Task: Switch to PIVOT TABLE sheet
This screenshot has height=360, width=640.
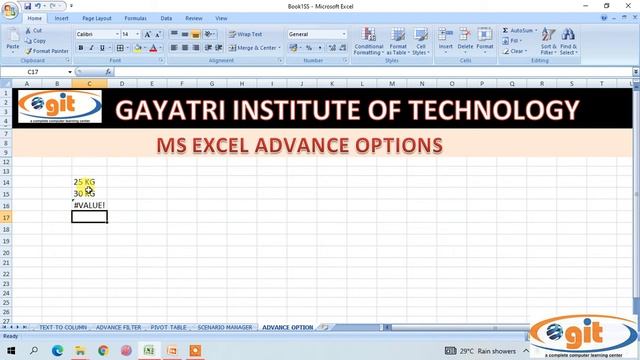Action: pos(168,327)
